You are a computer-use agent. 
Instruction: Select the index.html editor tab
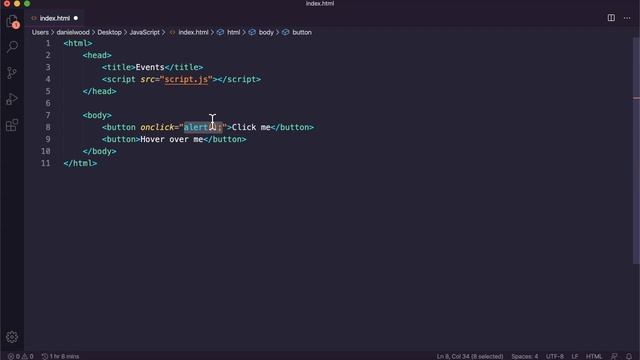[x=54, y=18]
